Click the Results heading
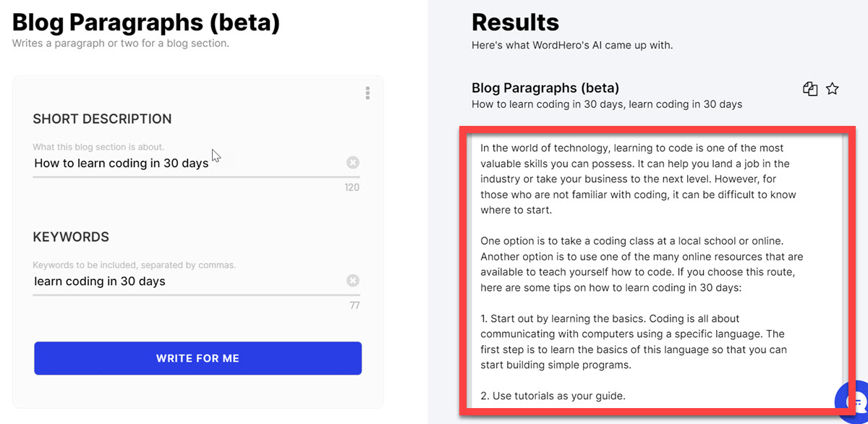Screen dimensions: 868x424 click(515, 22)
